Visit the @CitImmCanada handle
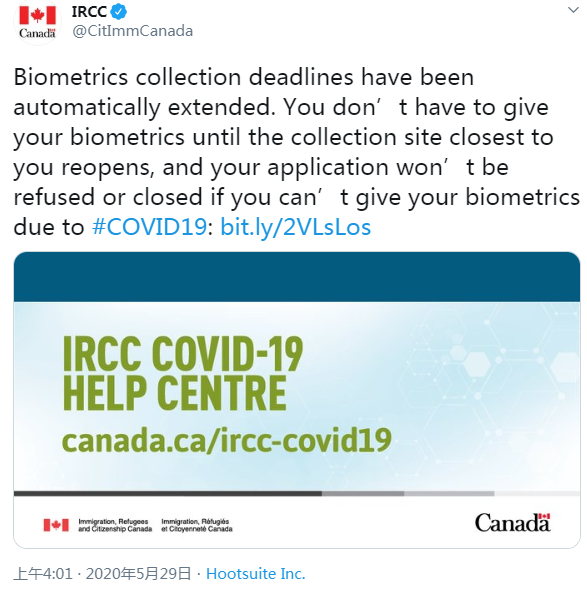Screen dimensions: 587x589 (x=133, y=31)
